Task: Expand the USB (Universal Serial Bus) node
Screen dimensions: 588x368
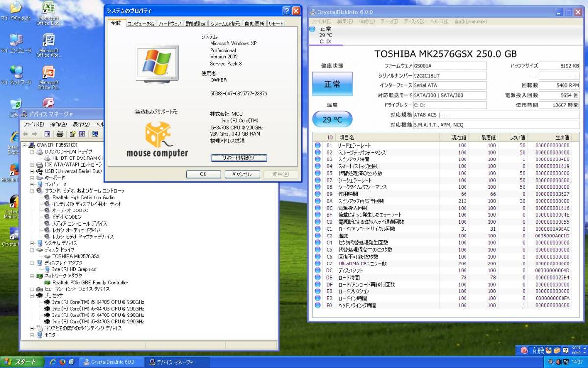Action: [x=32, y=171]
